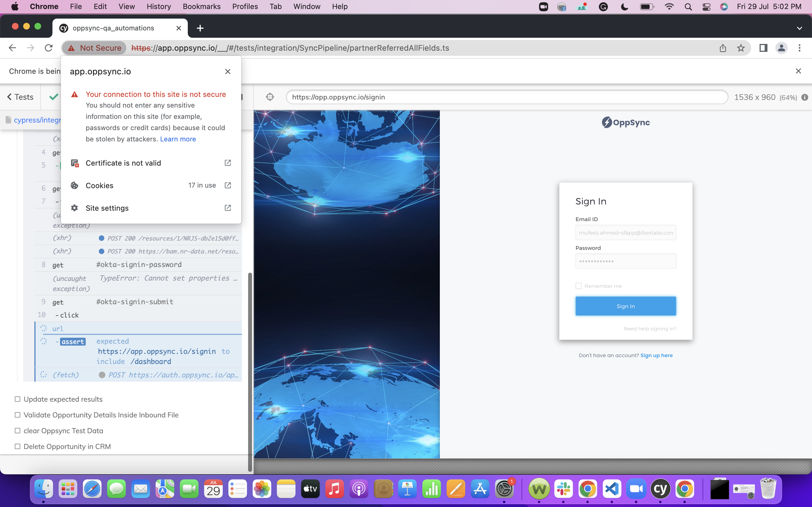
Task: Expand Chrome tab search chevron
Action: [x=799, y=28]
